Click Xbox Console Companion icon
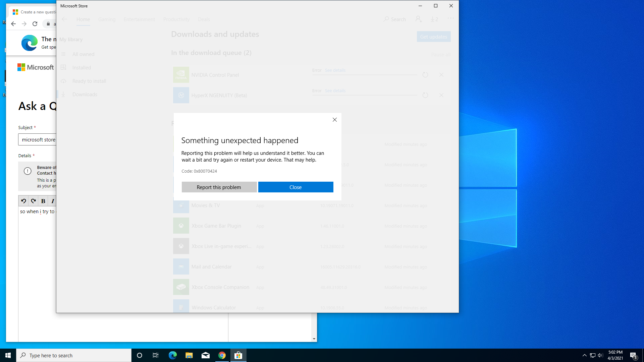Viewport: 644px width, 362px height. [x=181, y=287]
